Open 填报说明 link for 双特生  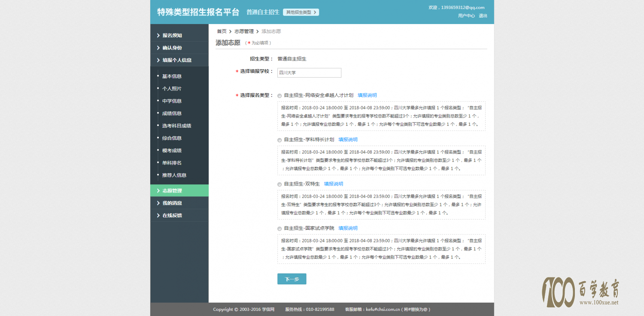334,184
